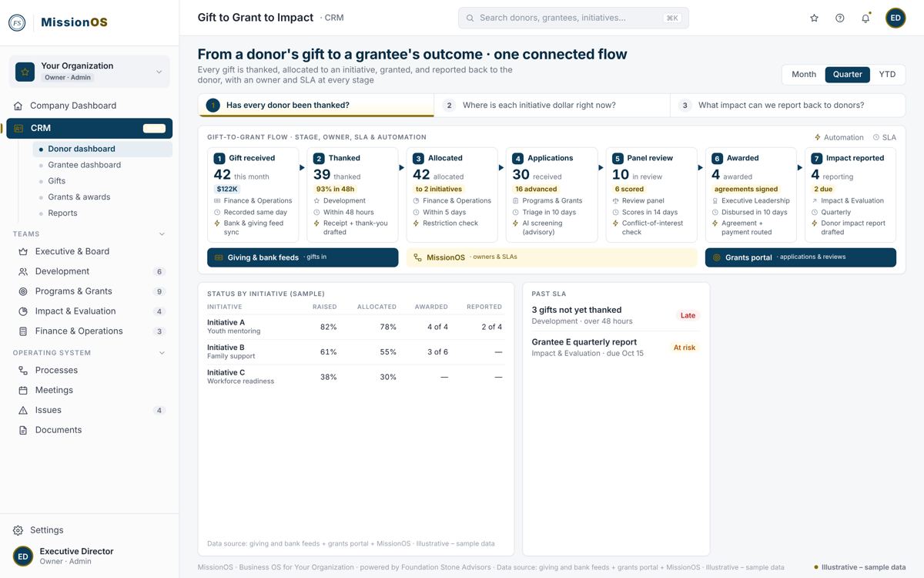Click the Giving & bank feeds icon
Image resolution: width=924 pixels, height=578 pixels.
219,257
